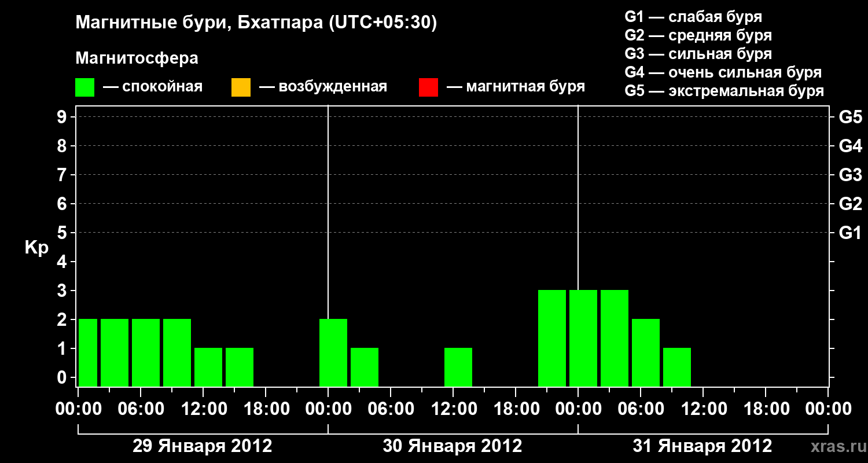
Task: Click the first Kp 2 bar on 29 January
Action: (88, 352)
